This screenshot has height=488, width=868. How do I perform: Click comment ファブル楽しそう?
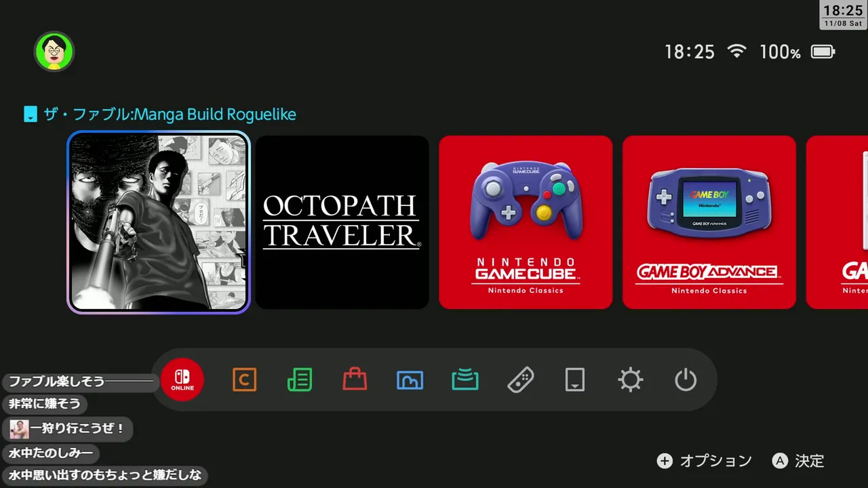(80, 382)
